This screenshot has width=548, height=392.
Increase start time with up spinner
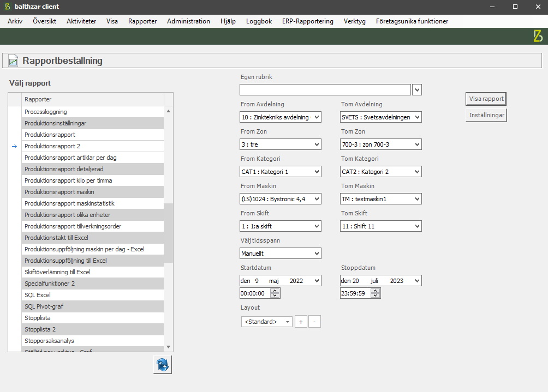point(275,291)
